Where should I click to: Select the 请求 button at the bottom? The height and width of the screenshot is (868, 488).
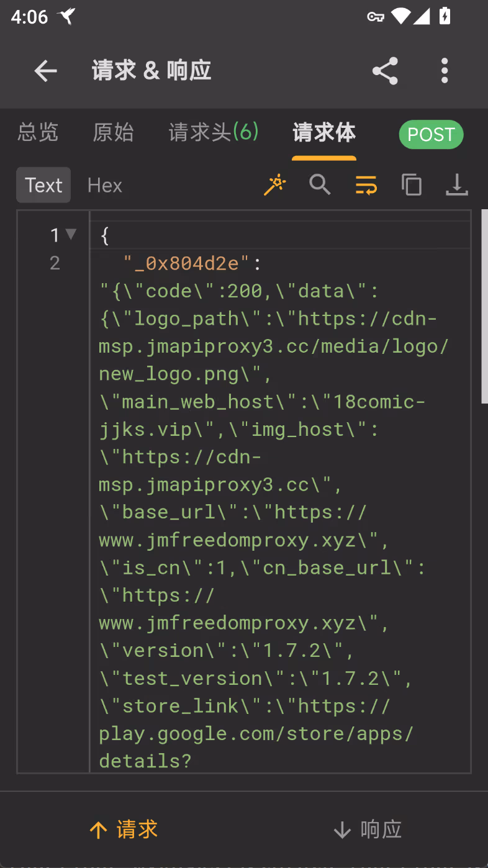tap(124, 830)
